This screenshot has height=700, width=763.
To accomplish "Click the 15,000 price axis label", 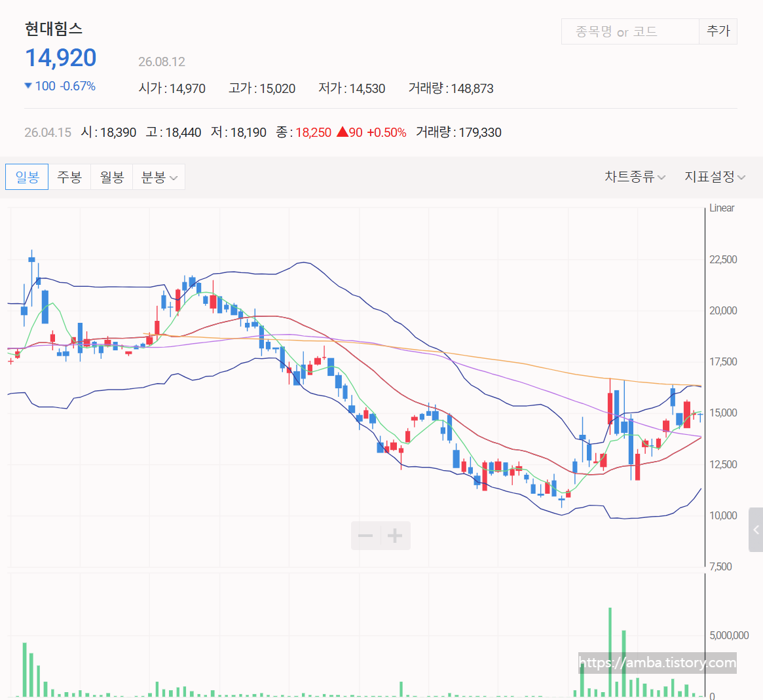I will click(x=723, y=413).
